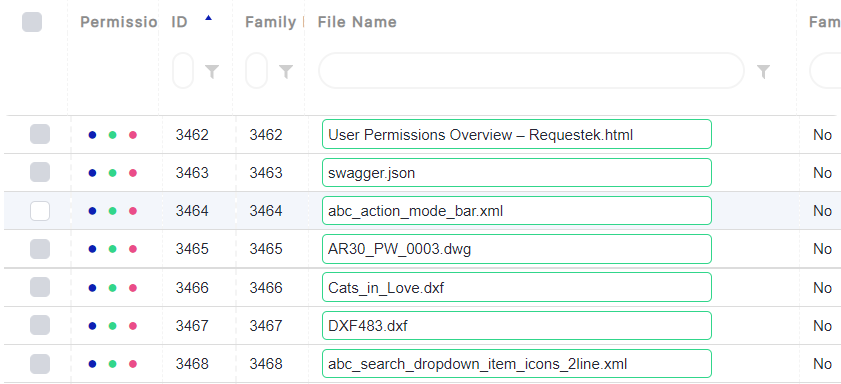Click ID cell 3465

coord(192,249)
